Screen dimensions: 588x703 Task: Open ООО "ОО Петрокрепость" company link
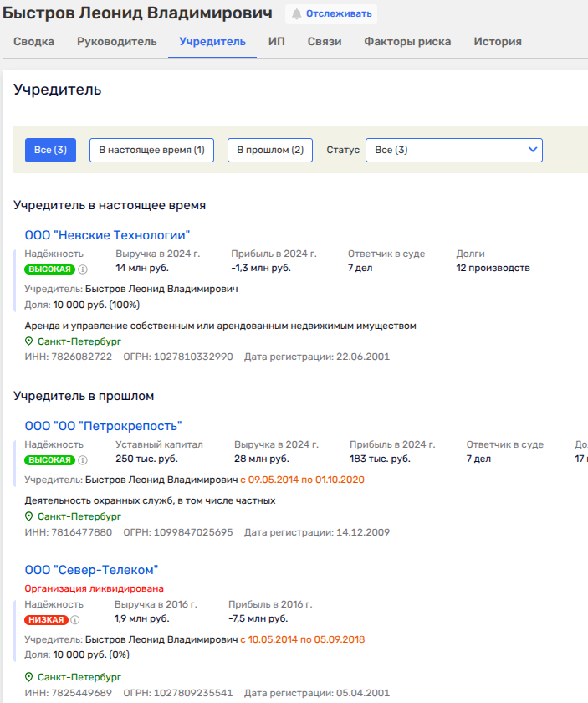coord(103,425)
